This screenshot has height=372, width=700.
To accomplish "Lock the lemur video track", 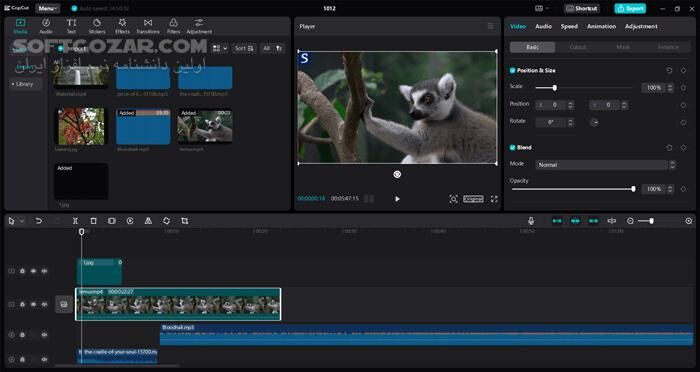I will coord(22,304).
